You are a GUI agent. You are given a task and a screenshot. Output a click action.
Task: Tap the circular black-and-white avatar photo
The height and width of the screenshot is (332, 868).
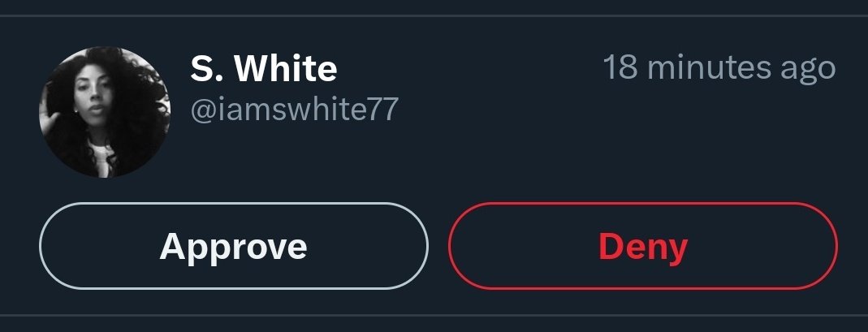(105, 112)
